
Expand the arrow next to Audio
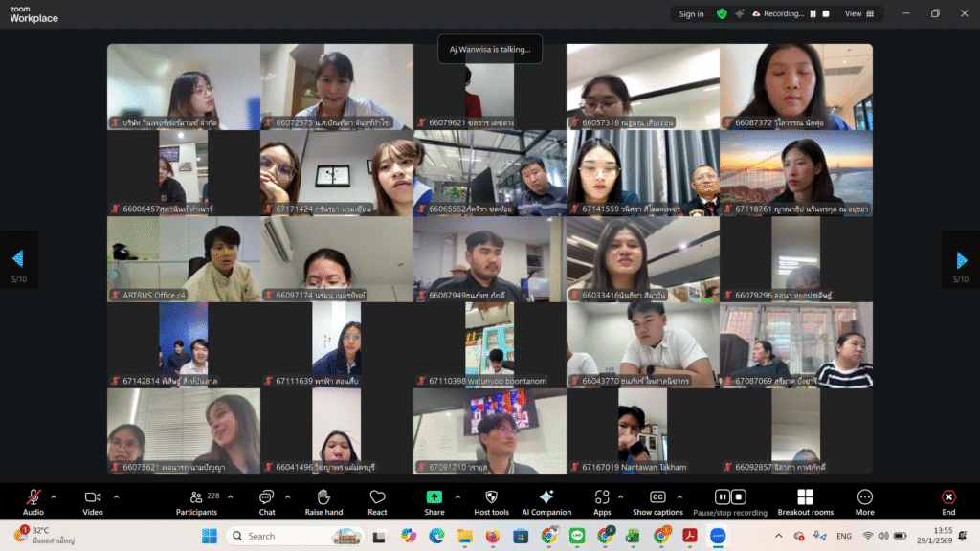tap(54, 496)
